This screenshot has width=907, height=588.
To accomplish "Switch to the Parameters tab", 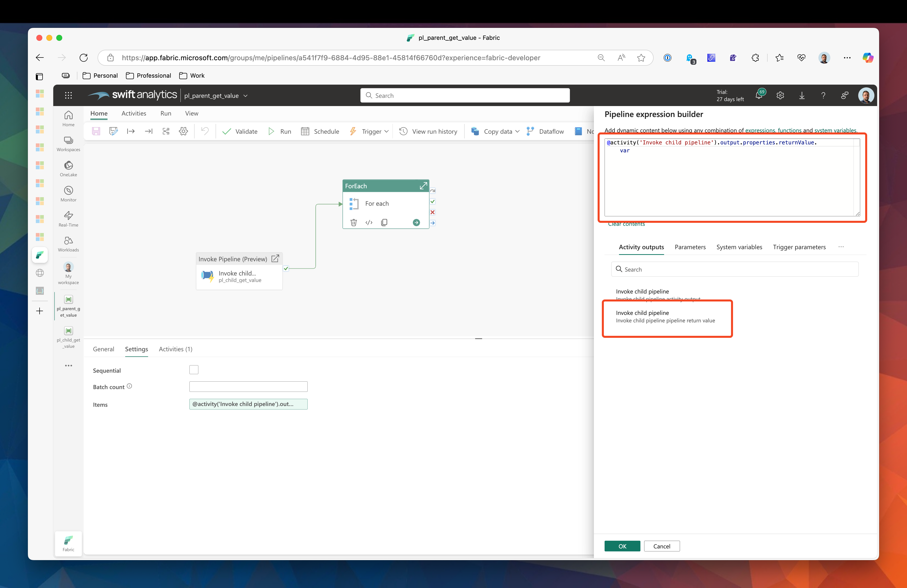I will tap(690, 247).
